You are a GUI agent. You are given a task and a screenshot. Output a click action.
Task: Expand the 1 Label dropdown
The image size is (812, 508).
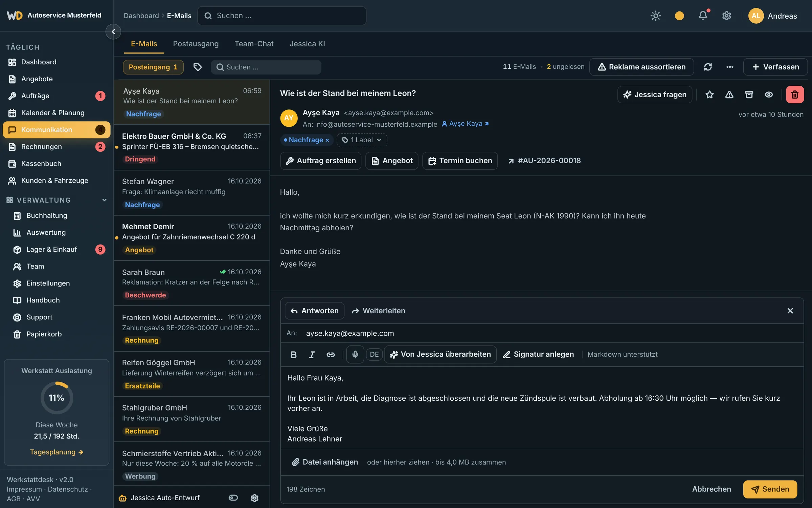[362, 140]
